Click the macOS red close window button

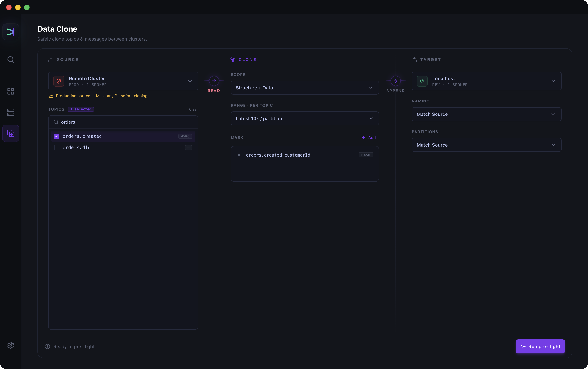(x=9, y=7)
